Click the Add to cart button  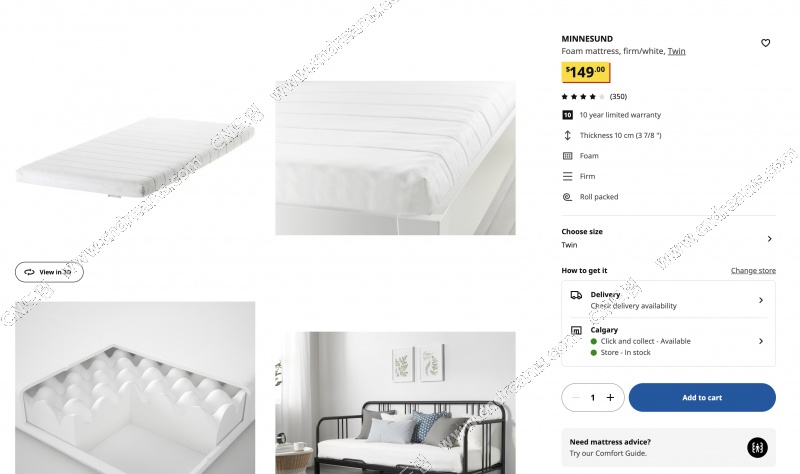[702, 397]
